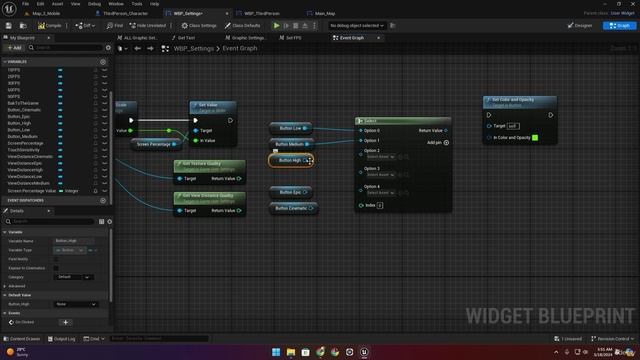The width and height of the screenshot is (640, 360).
Task: Open In Color and Opacity green swatch
Action: point(535,138)
